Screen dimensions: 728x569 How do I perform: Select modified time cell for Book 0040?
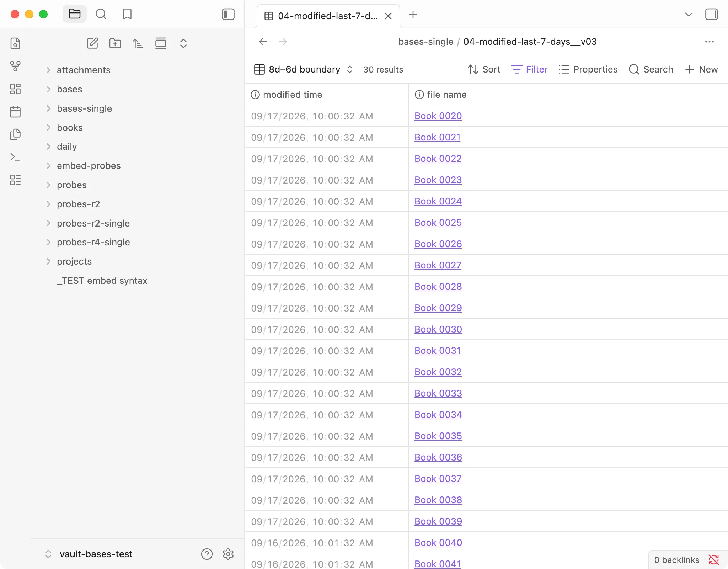tap(326, 543)
